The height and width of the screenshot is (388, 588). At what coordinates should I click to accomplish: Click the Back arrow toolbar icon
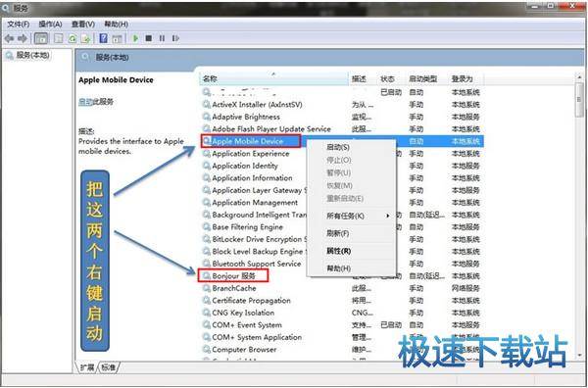(10, 38)
